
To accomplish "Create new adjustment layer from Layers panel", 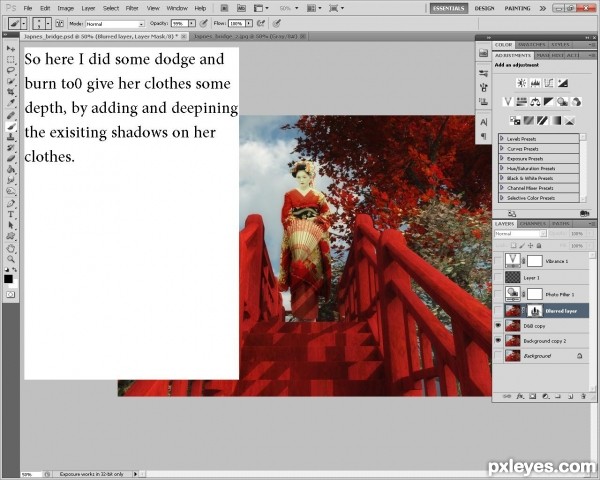I will (545, 397).
